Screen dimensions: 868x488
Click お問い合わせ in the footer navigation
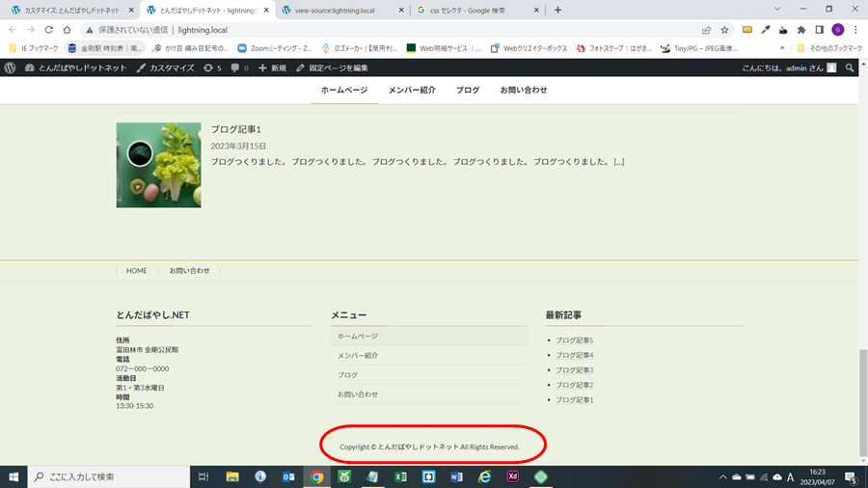(x=189, y=271)
